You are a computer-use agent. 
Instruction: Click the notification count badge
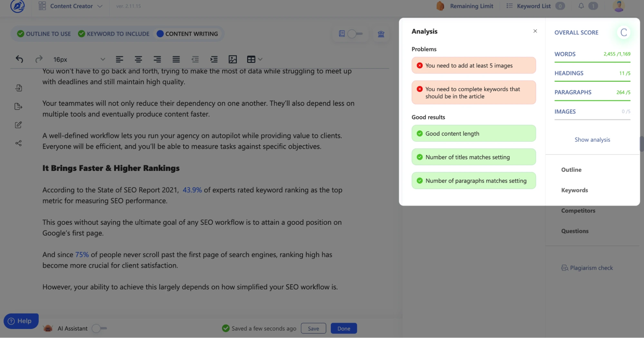coord(593,6)
